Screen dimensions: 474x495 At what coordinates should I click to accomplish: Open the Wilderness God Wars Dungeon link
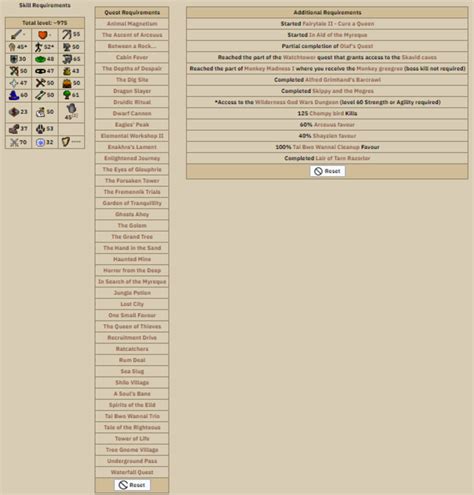pos(297,102)
